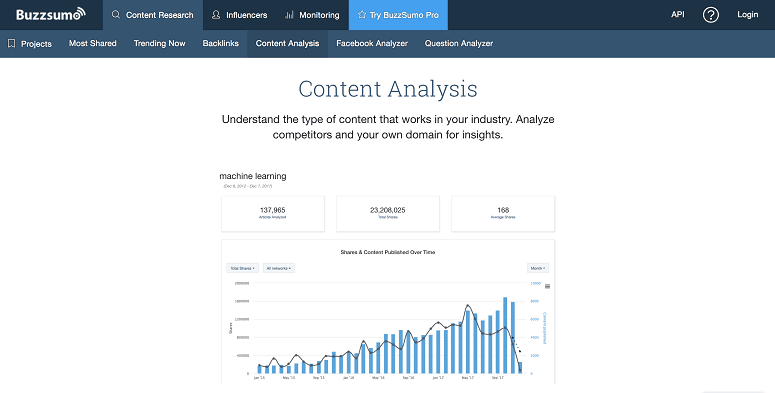Click the 23,208,025 total shares card

[x=388, y=213]
